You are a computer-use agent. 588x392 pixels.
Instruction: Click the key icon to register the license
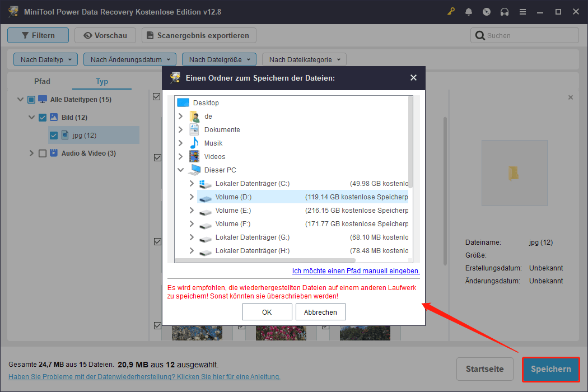(x=451, y=11)
